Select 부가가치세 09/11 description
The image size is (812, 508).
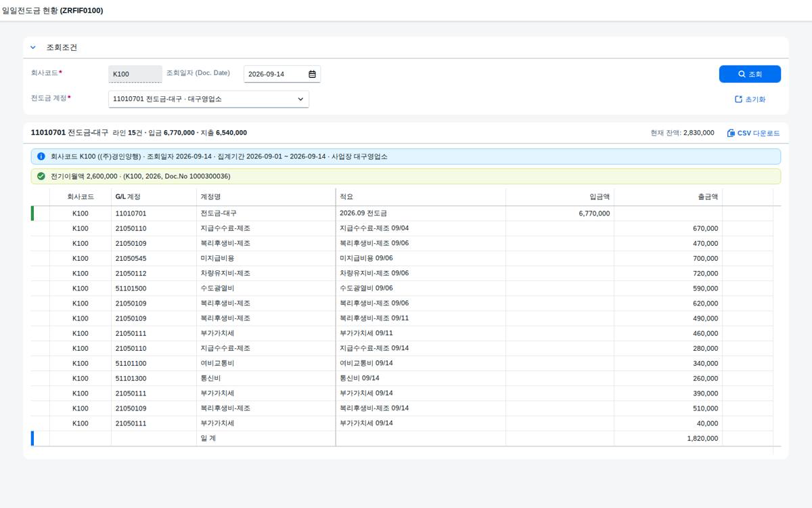click(x=421, y=333)
